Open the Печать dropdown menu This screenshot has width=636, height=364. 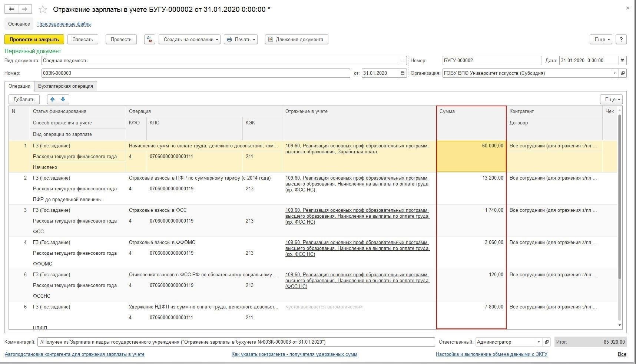(241, 40)
